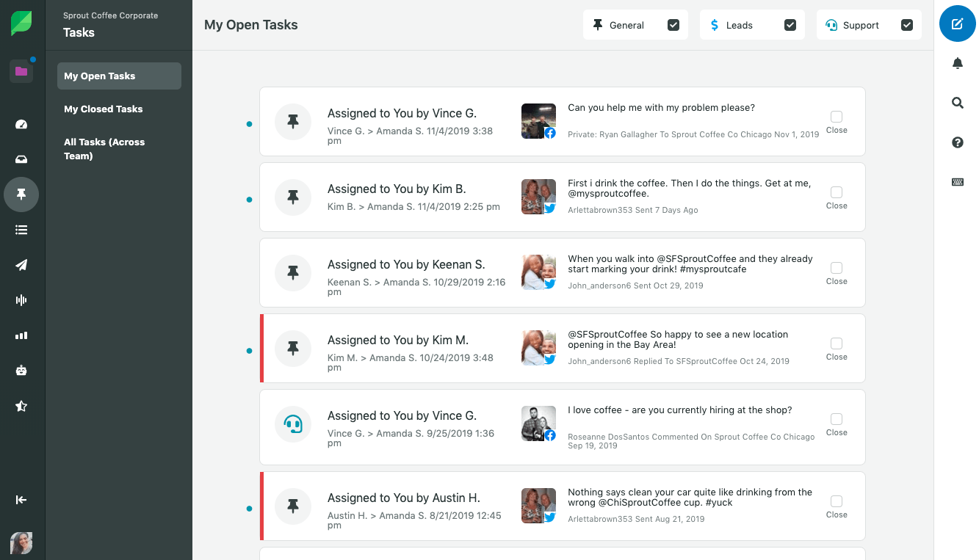The height and width of the screenshot is (560, 979).
Task: Click the blue Compose button
Action: point(957,23)
